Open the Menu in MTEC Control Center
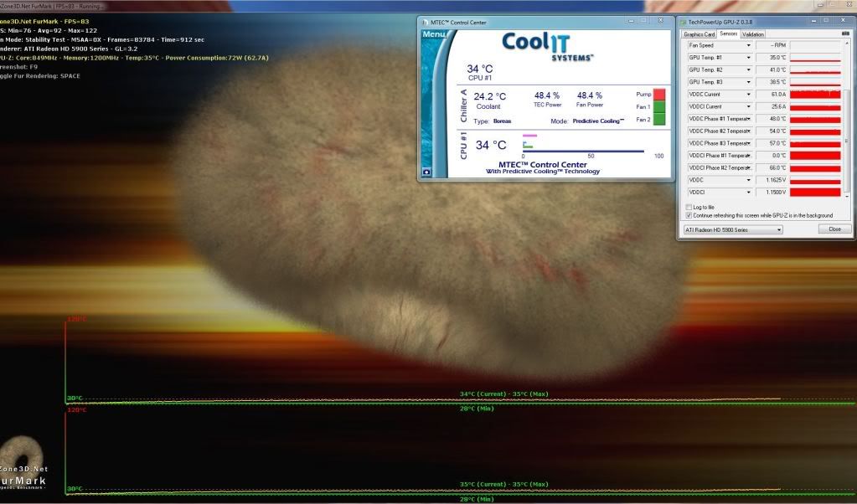 point(434,34)
